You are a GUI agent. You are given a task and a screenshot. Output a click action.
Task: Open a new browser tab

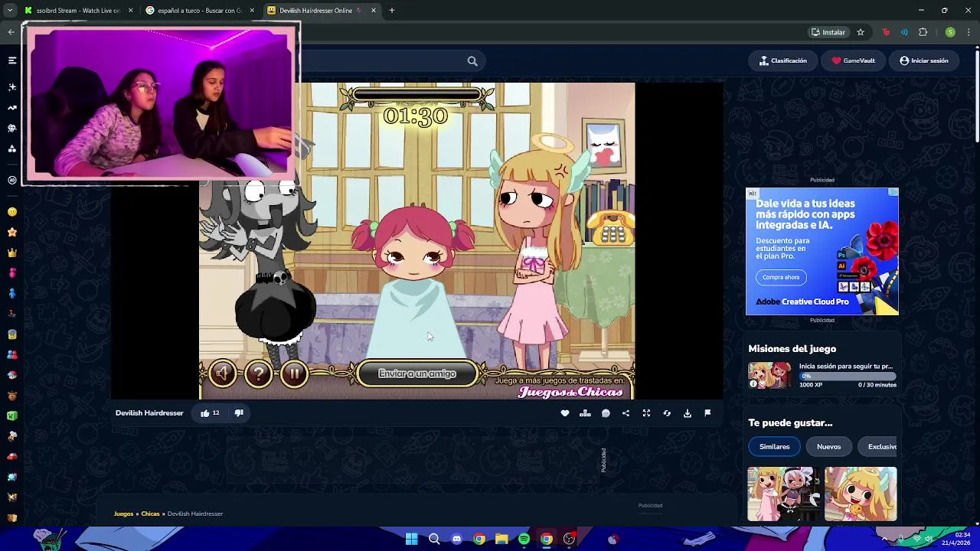392,11
